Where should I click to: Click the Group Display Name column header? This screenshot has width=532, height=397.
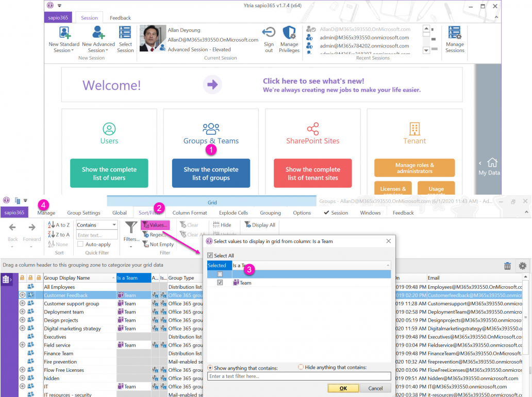(x=79, y=278)
